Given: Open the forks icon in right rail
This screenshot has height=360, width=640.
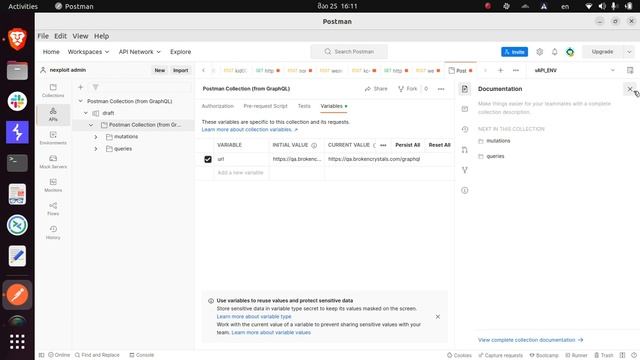Looking at the screenshot, I should click(x=464, y=170).
